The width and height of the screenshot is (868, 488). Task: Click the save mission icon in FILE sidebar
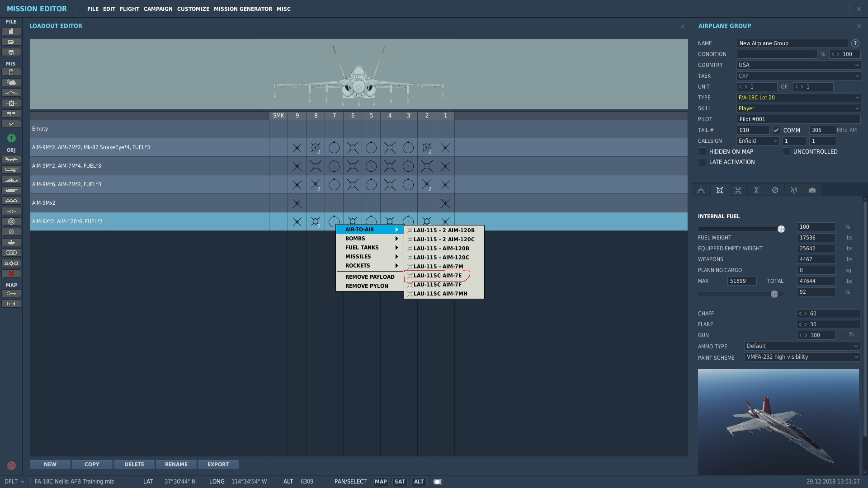pyautogui.click(x=11, y=52)
